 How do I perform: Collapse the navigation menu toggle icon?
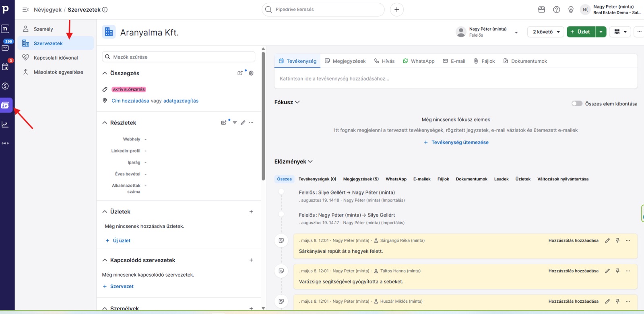coord(25,10)
